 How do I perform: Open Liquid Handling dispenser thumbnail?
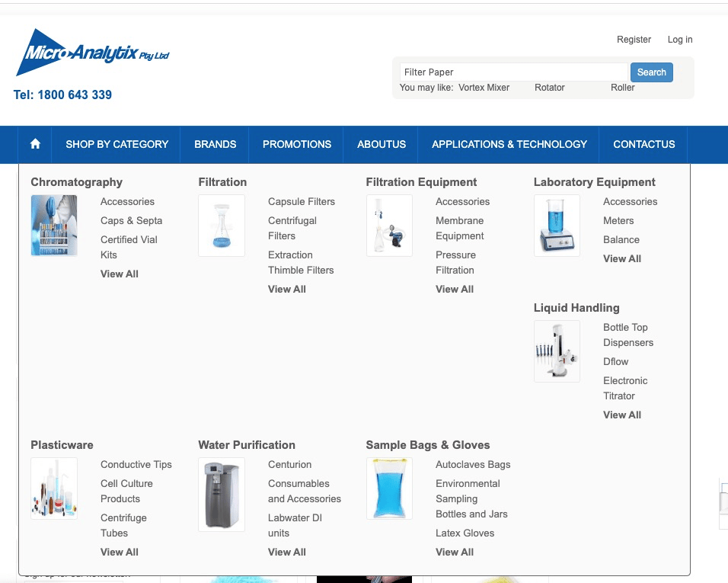557,351
